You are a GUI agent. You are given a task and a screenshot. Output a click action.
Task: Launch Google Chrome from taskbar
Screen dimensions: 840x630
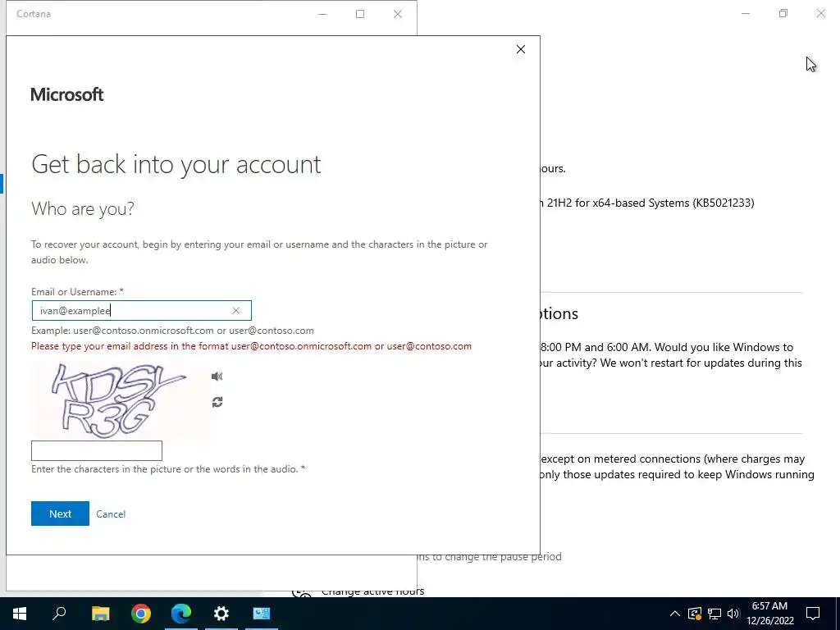click(x=141, y=614)
